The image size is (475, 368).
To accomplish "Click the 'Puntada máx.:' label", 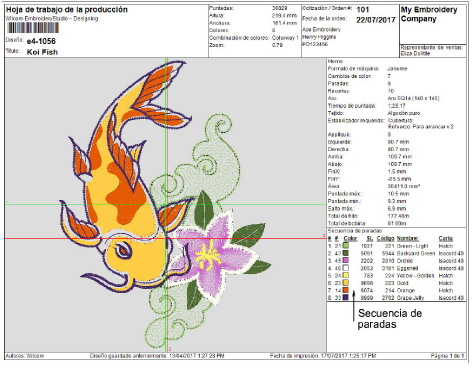I will tap(345, 194).
